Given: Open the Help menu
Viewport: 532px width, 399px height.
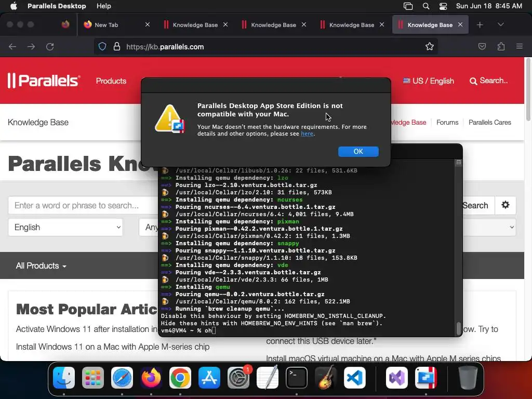Looking at the screenshot, I should (x=103, y=6).
